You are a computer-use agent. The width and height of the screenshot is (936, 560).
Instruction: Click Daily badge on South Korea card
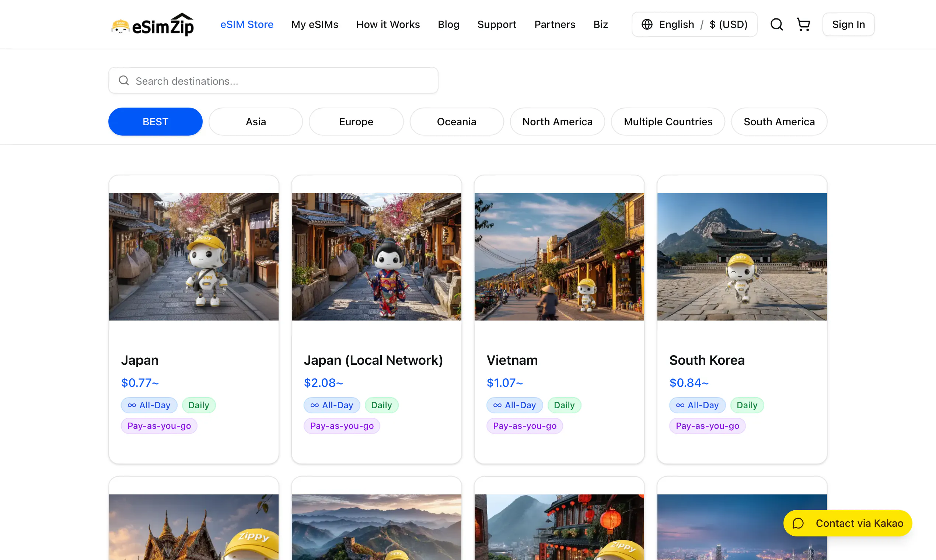pyautogui.click(x=747, y=405)
